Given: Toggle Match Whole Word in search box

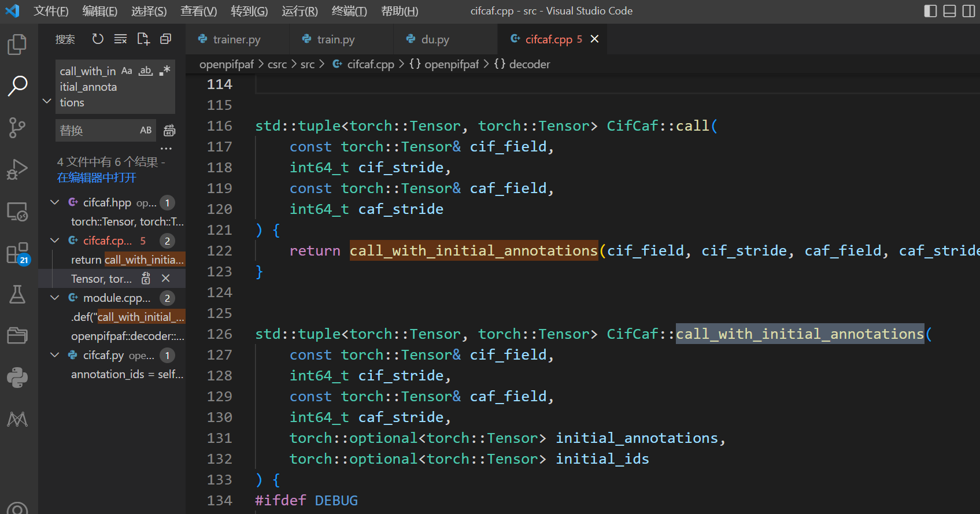Looking at the screenshot, I should point(146,71).
